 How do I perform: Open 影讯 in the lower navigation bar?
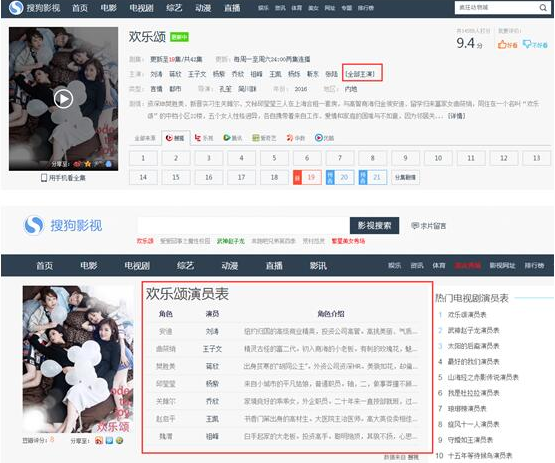pyautogui.click(x=318, y=265)
